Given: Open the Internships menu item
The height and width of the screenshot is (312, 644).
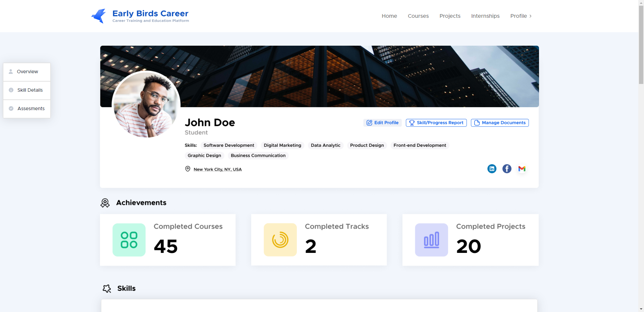Looking at the screenshot, I should (485, 16).
